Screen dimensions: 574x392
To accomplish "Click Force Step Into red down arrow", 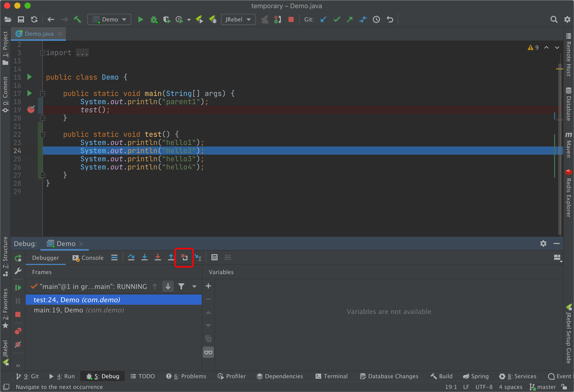I will tap(158, 257).
